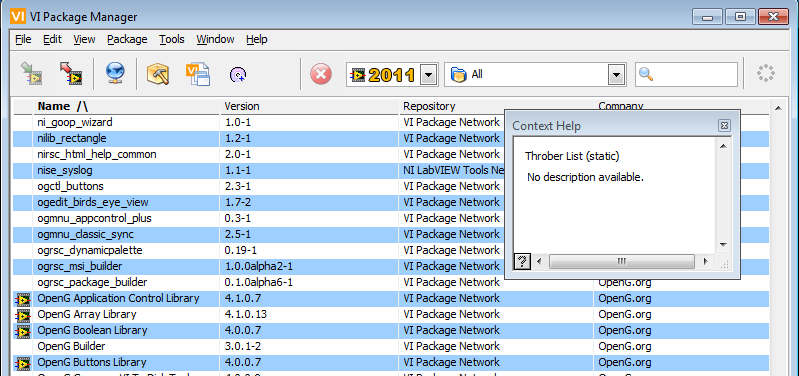Open the Tools menu
The width and height of the screenshot is (799, 376).
point(172,39)
